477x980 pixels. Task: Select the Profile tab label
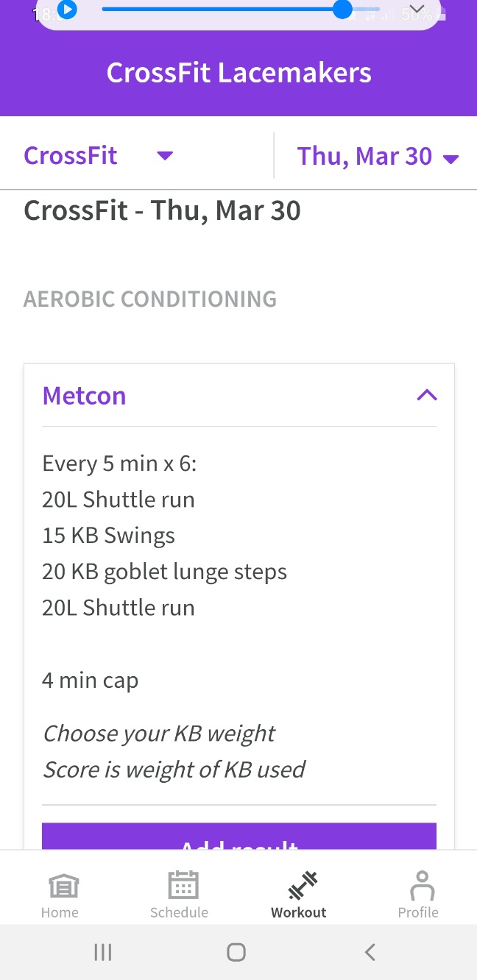coord(418,912)
